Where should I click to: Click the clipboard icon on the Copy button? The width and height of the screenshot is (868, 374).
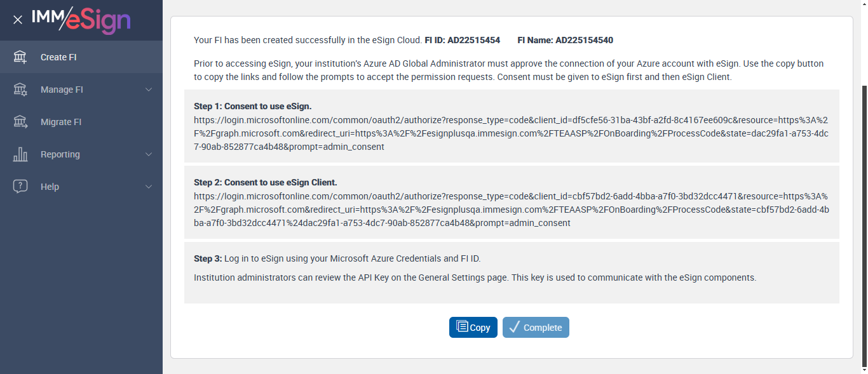click(x=462, y=328)
